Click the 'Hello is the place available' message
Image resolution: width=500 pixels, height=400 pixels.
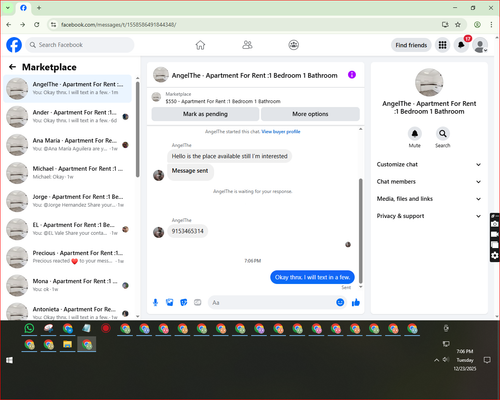coord(229,156)
